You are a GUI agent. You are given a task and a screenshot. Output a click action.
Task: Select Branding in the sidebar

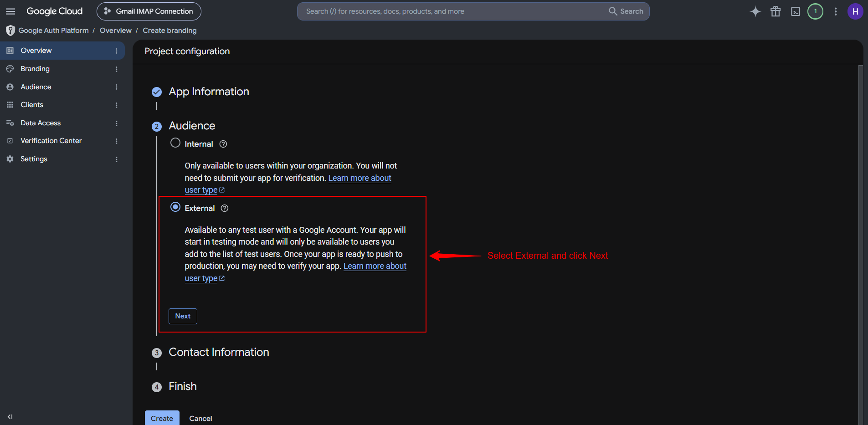pyautogui.click(x=62, y=69)
